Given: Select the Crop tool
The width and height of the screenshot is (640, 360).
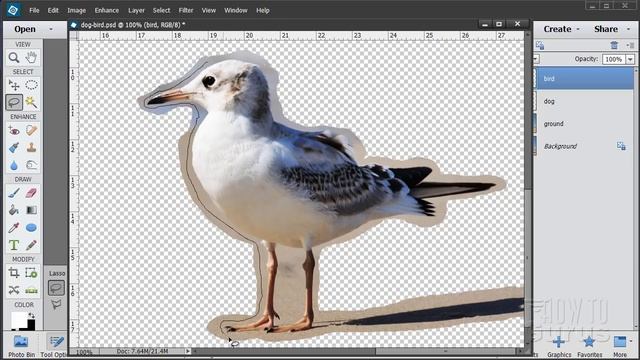Looking at the screenshot, I should click(14, 273).
